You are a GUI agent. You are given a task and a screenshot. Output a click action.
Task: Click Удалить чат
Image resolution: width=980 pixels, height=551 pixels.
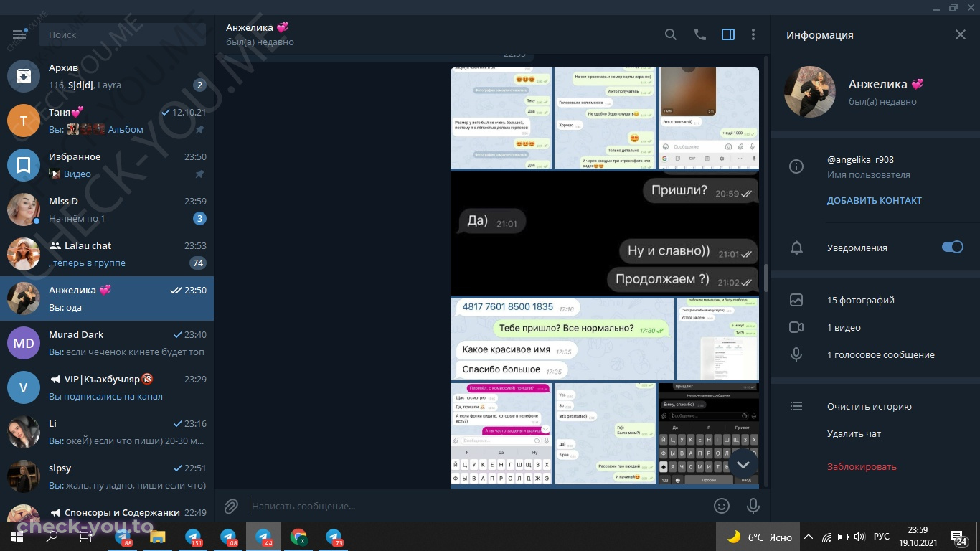pyautogui.click(x=854, y=433)
